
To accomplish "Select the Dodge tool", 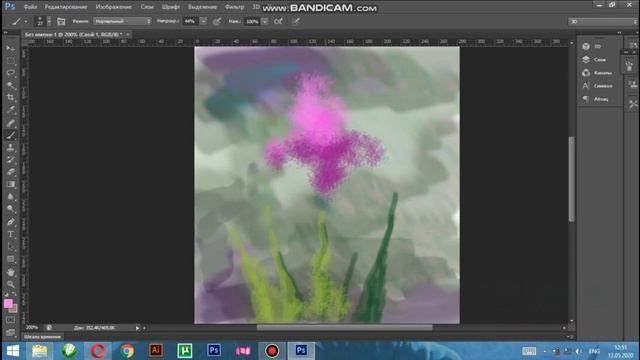I will coord(11,209).
